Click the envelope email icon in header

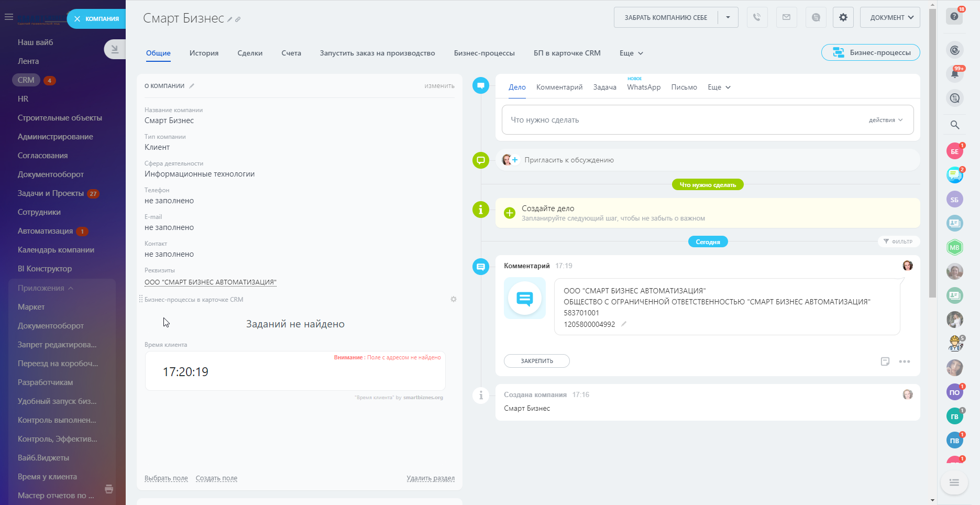pos(786,17)
